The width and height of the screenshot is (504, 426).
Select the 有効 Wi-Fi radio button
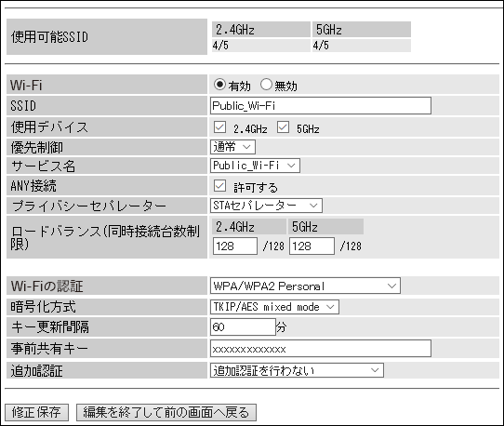pyautogui.click(x=219, y=85)
